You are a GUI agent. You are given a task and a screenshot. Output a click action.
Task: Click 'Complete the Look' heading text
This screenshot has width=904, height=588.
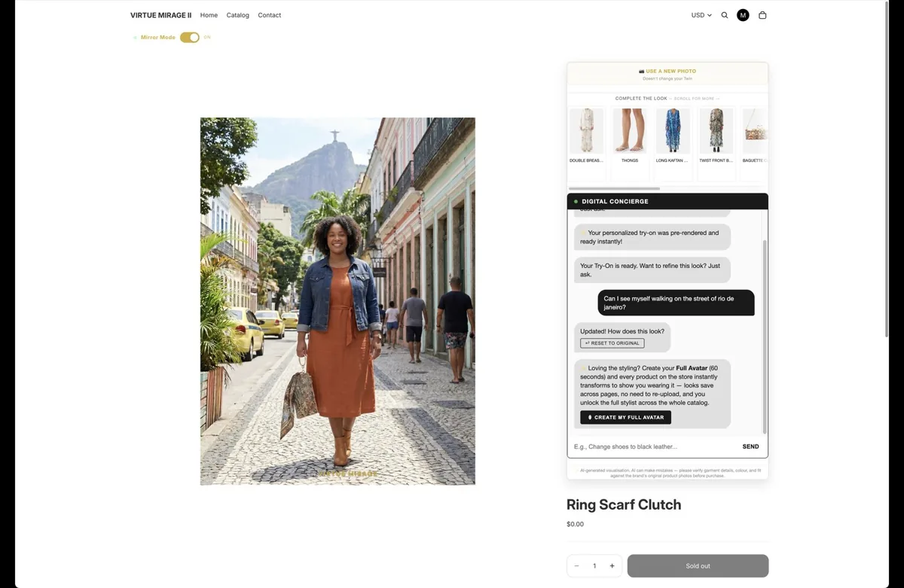[641, 99]
